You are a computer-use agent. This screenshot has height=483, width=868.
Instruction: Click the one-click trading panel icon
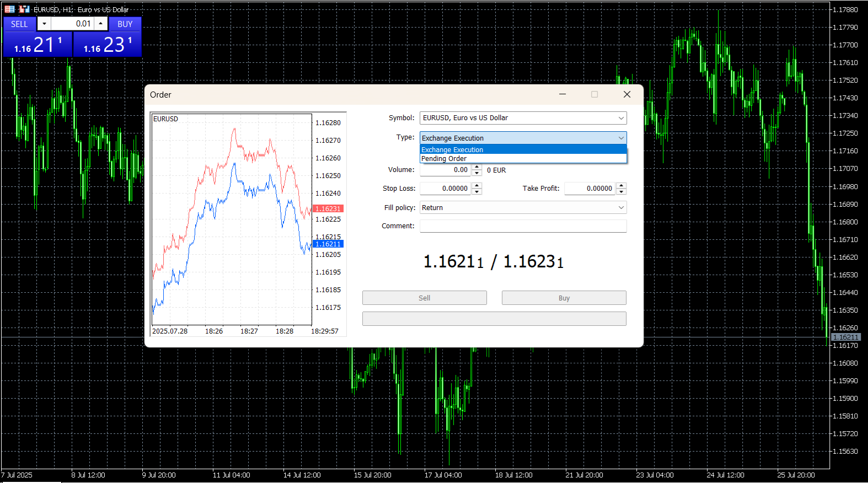point(10,9)
